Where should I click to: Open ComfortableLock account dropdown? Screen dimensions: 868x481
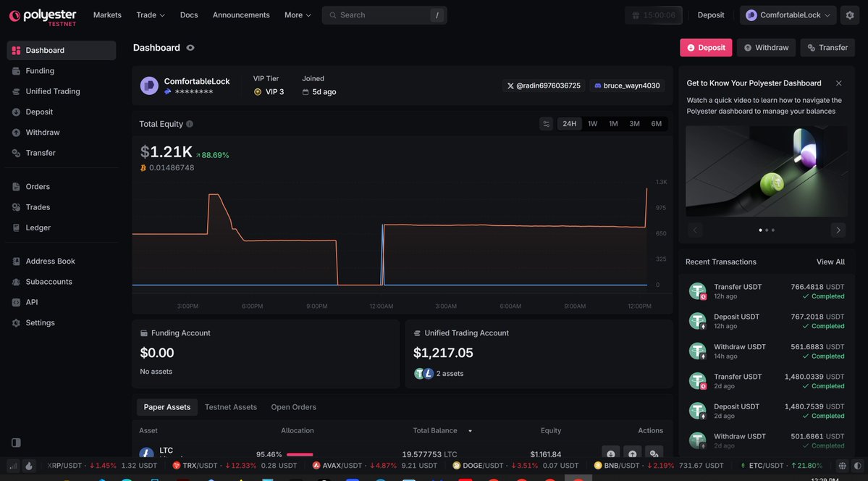coord(788,15)
